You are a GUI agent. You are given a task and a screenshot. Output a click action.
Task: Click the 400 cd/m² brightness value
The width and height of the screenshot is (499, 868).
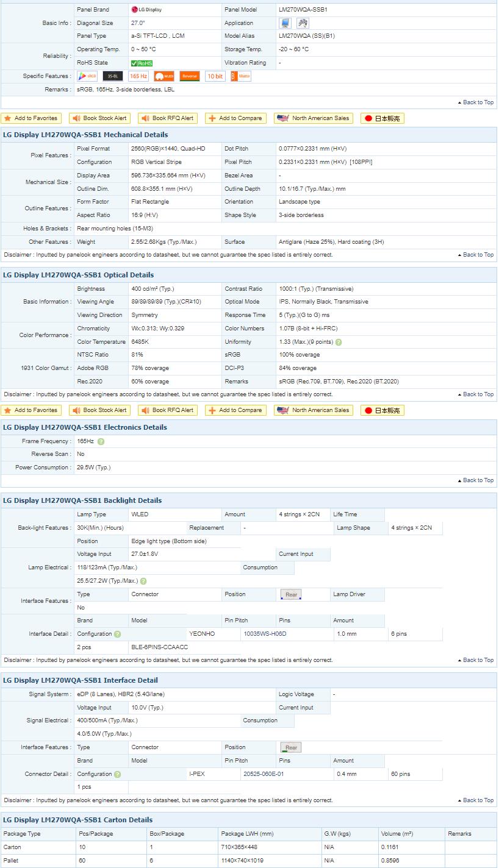153,289
